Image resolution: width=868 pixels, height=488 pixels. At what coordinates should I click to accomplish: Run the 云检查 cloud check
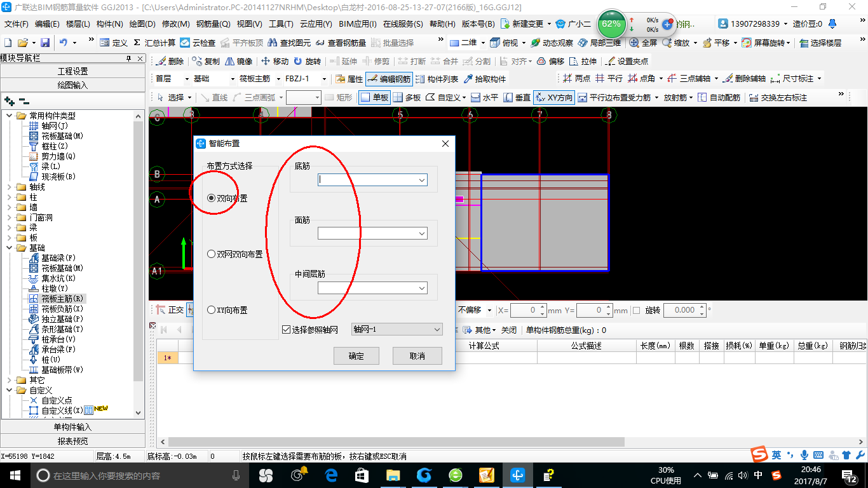[x=198, y=43]
